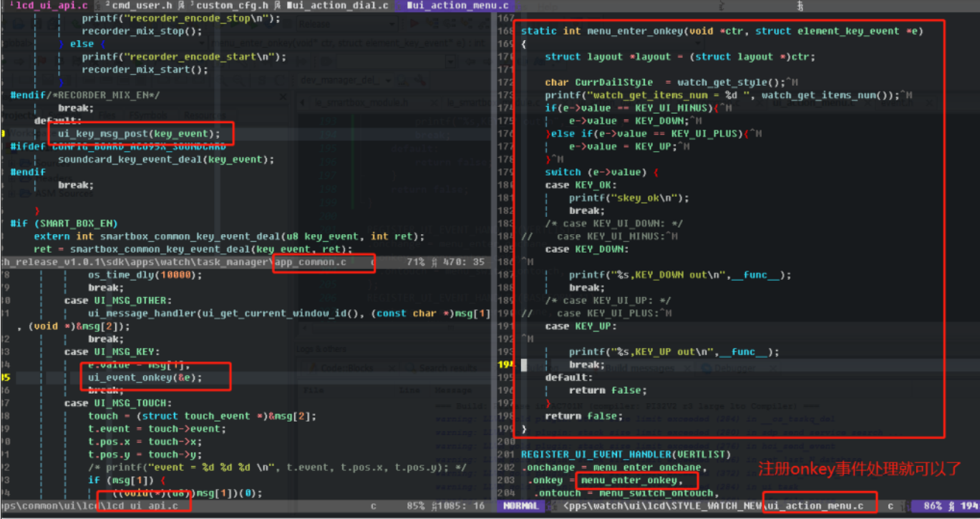980x519 pixels.
Task: Click the KEY_DOWN out printf line
Action: click(680, 275)
